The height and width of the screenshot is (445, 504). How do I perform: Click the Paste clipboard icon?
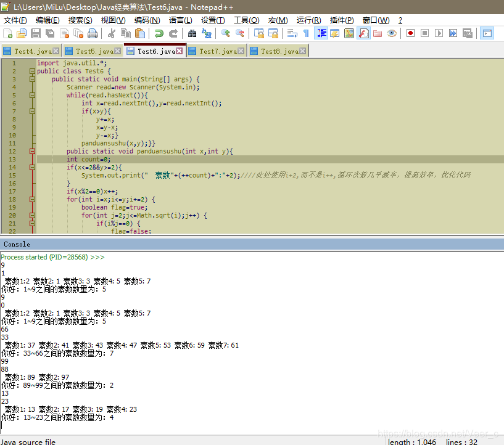click(140, 33)
